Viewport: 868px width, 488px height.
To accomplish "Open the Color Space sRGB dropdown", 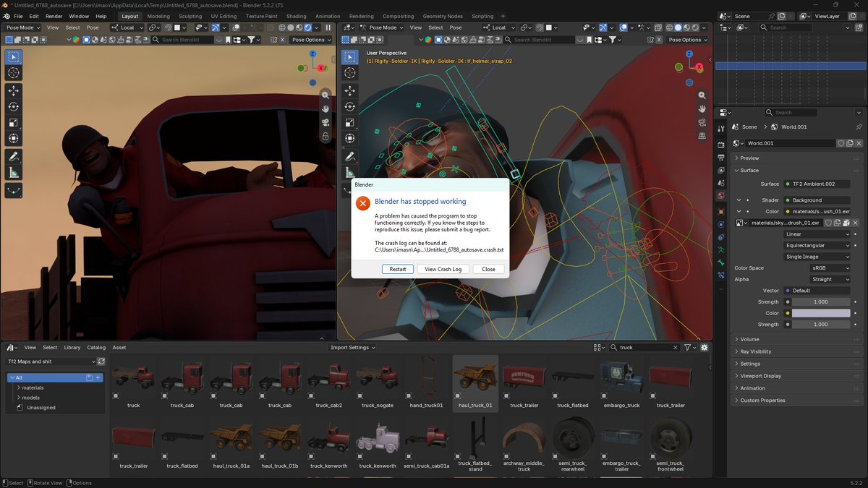I will pos(829,268).
